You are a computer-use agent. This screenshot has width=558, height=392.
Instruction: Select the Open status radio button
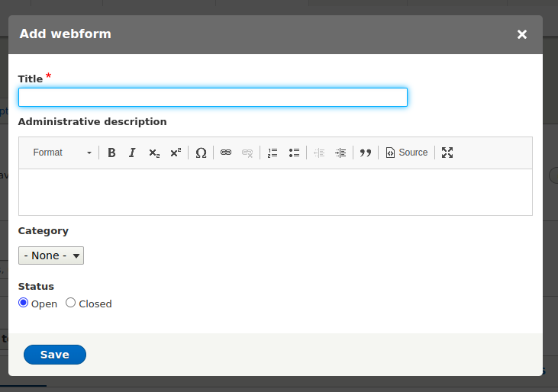tap(23, 303)
